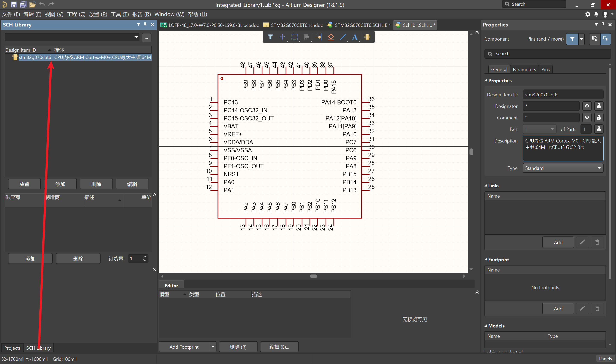Click the edit pencil icon in Footprint section
Screen dimensions: 616x364
point(582,308)
